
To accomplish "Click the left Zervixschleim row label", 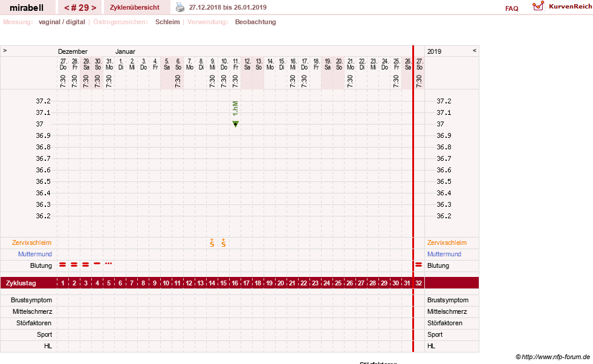I will 32,242.
